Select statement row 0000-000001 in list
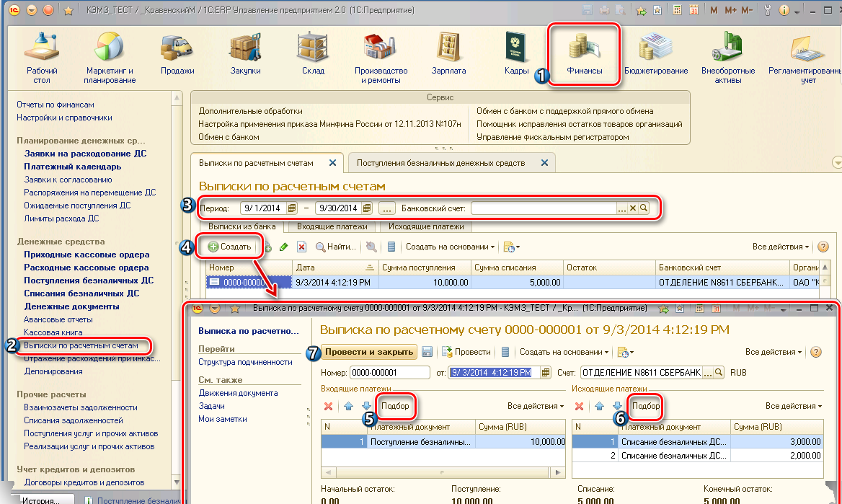The width and height of the screenshot is (842, 504). coord(513,282)
